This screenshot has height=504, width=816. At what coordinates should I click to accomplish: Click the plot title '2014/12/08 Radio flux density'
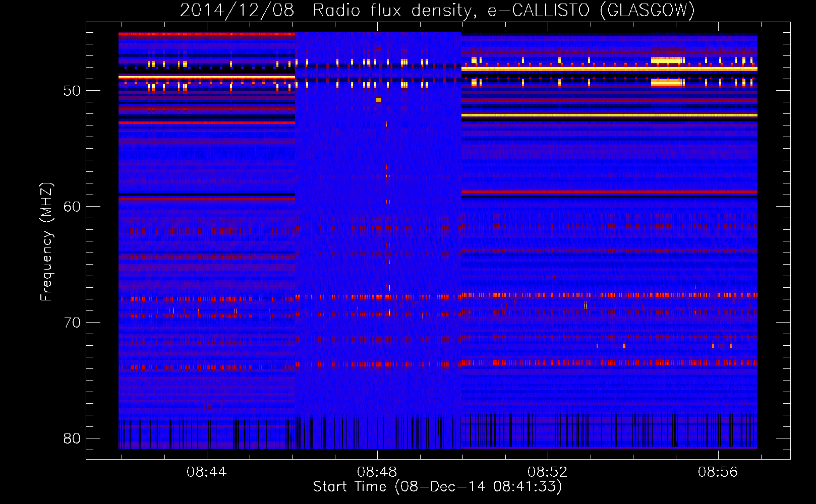coord(328,10)
